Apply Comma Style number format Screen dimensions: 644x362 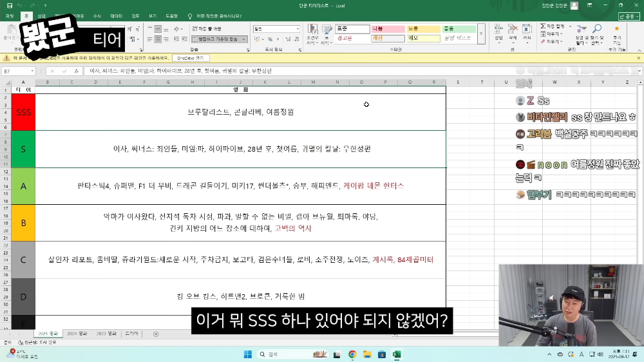(x=278, y=39)
